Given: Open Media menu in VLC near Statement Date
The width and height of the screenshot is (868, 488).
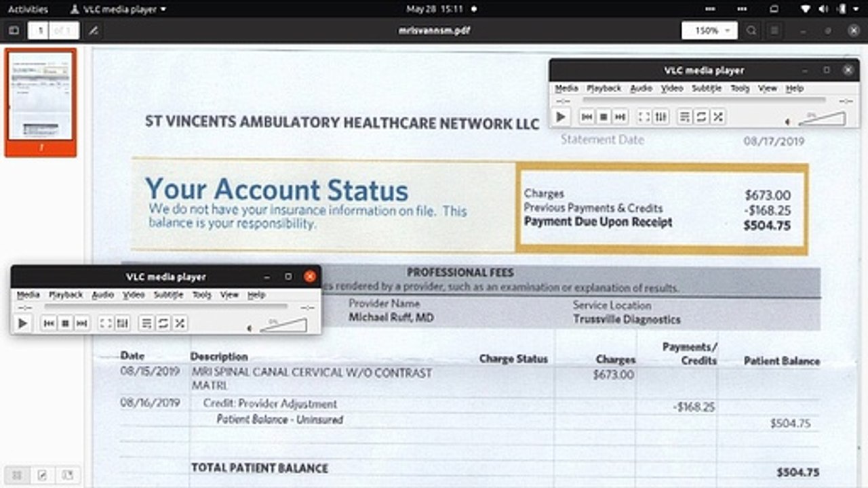Looking at the screenshot, I should tap(566, 88).
